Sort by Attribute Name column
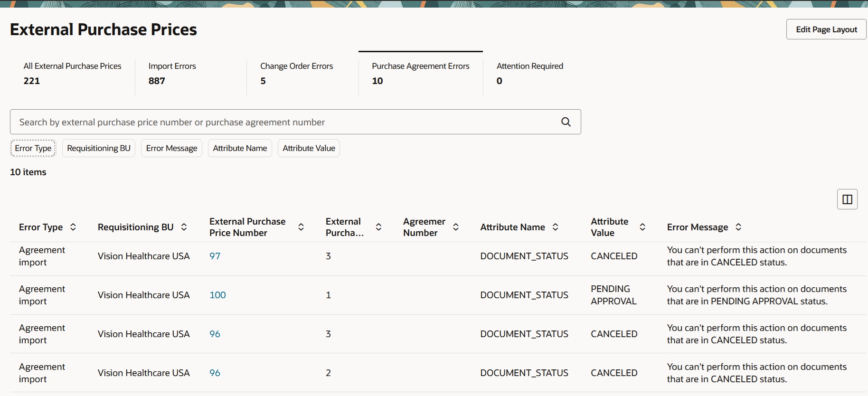Image resolution: width=868 pixels, height=396 pixels. [556, 227]
